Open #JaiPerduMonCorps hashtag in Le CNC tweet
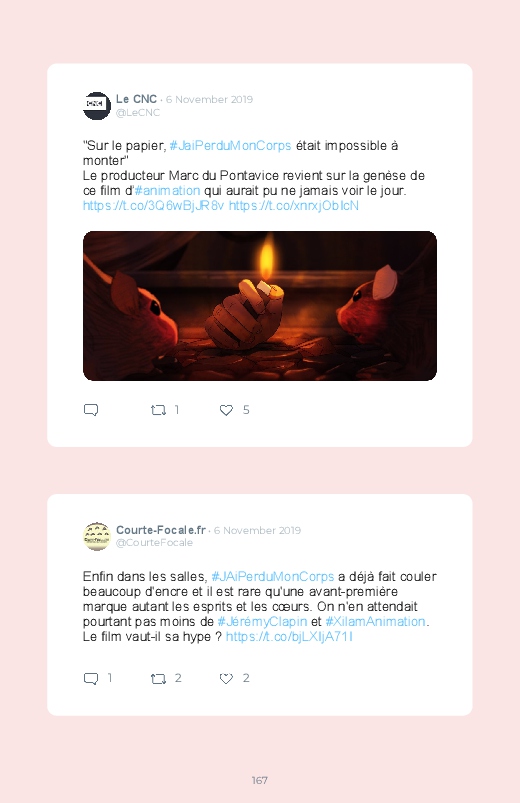Viewport: 520px width, 803px height. point(230,145)
